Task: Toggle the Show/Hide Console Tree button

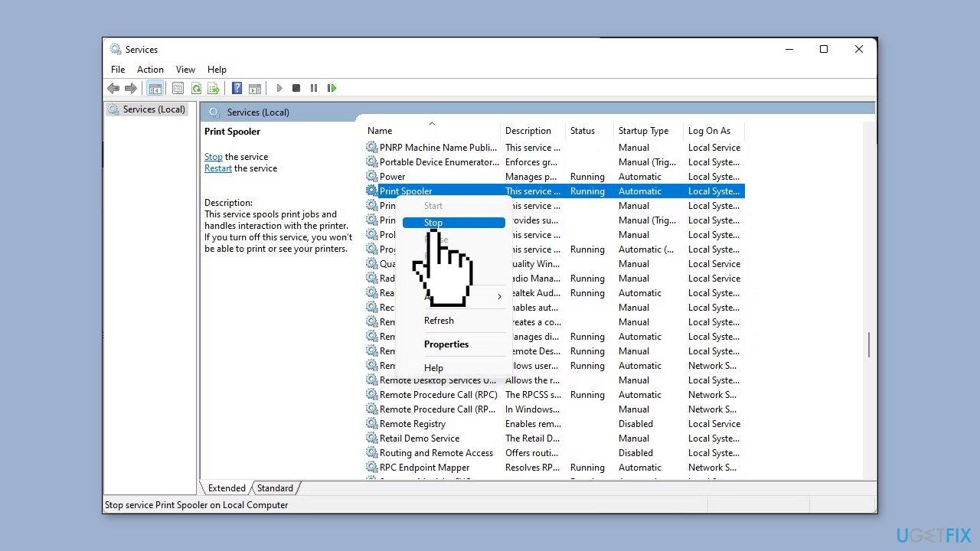Action: pos(155,88)
